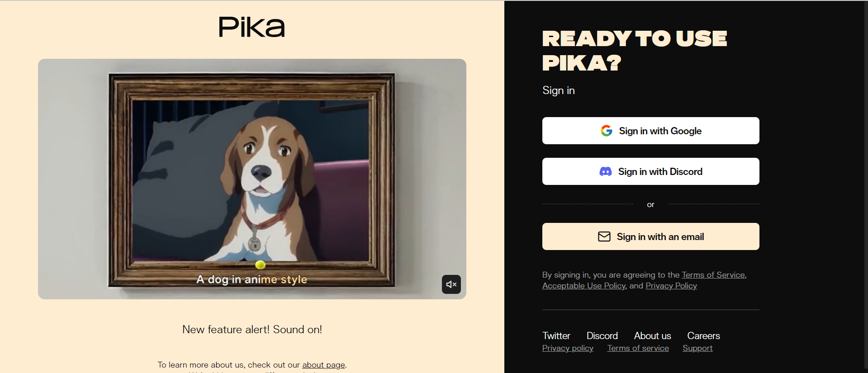Open the Careers footer link
The height and width of the screenshot is (373, 868).
[703, 335]
